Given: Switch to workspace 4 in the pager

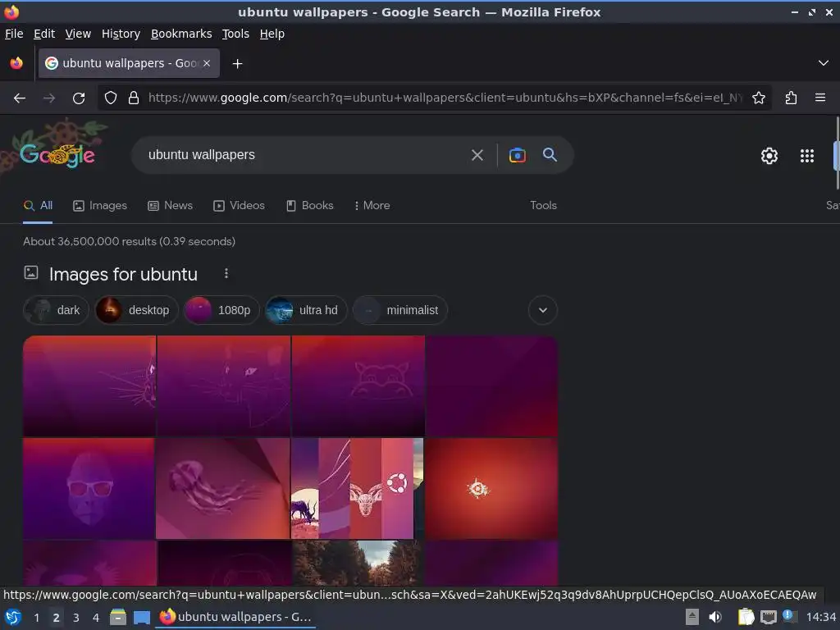Looking at the screenshot, I should [x=96, y=618].
